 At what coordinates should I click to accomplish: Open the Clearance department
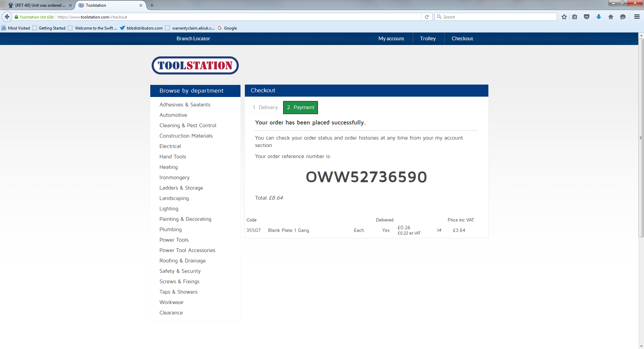click(x=171, y=313)
